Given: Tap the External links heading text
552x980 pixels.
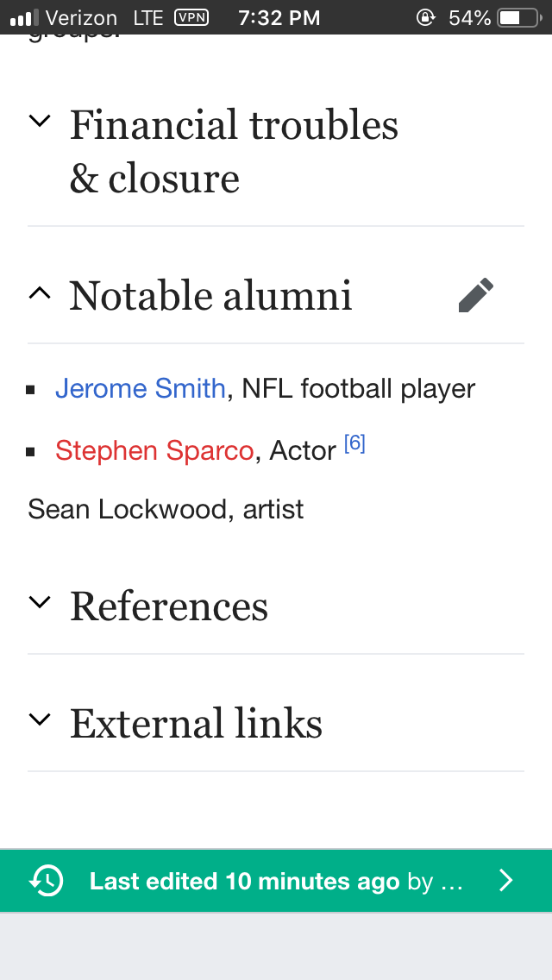Looking at the screenshot, I should pyautogui.click(x=196, y=723).
